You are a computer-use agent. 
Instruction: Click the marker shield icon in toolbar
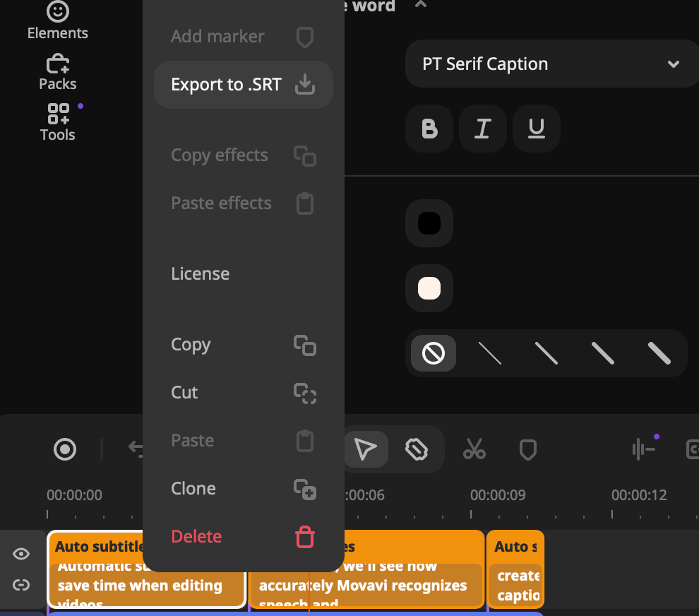[528, 449]
